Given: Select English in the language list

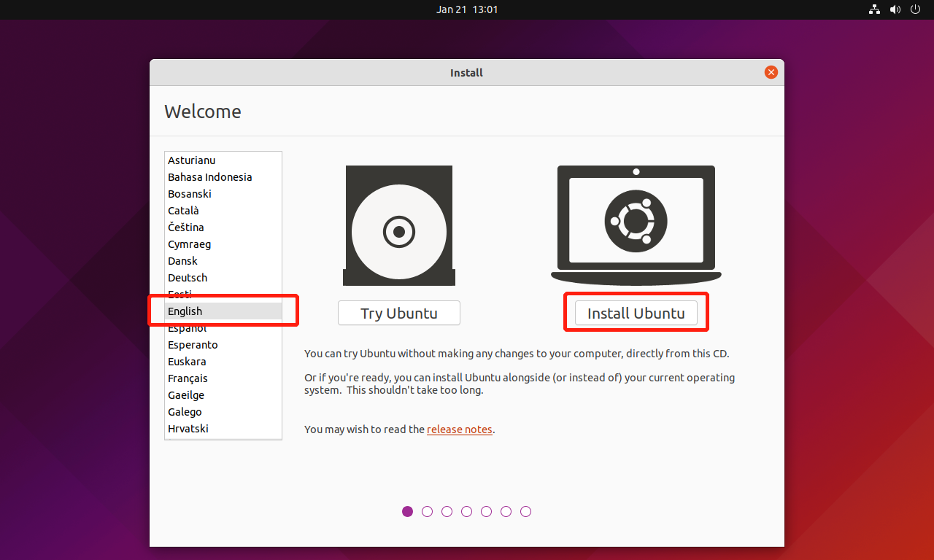Looking at the screenshot, I should (x=223, y=311).
